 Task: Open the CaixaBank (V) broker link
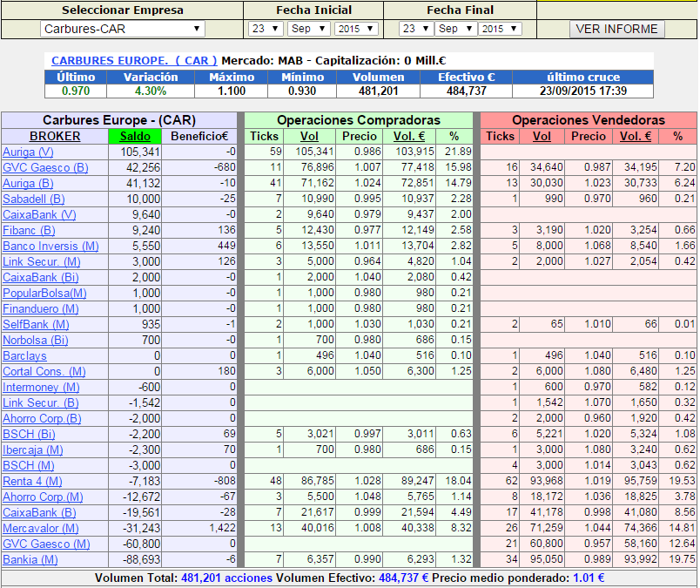pos(39,215)
